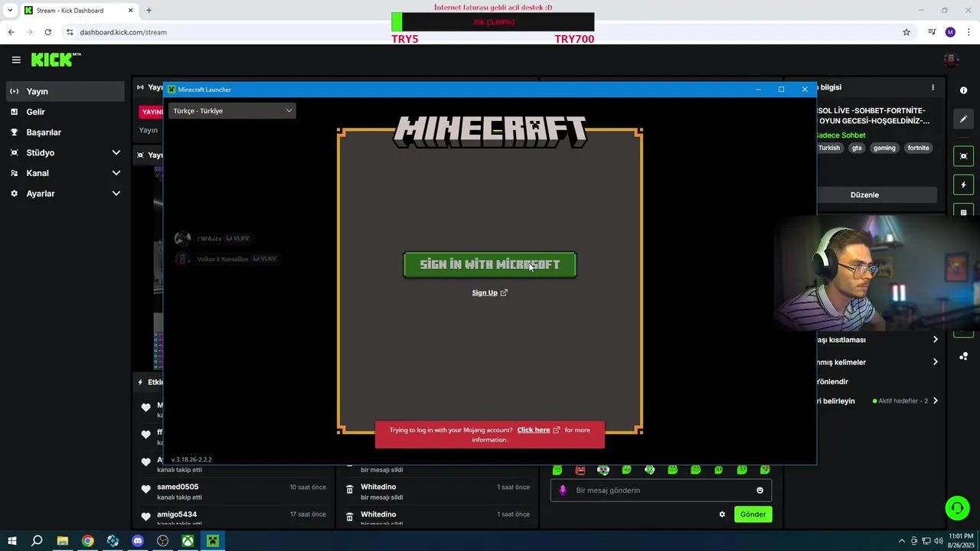Click Sadece Sohbet category link
Screen dimensions: 980x551
coord(840,135)
